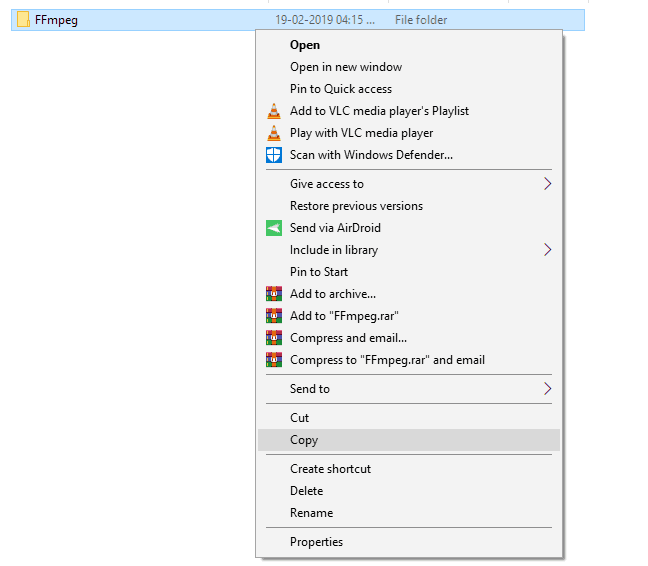The width and height of the screenshot is (648, 566).
Task: Select Open in new window
Action: pos(409,67)
